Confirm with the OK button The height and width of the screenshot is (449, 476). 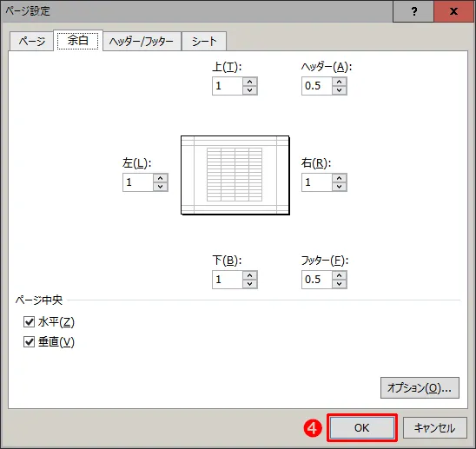[362, 428]
